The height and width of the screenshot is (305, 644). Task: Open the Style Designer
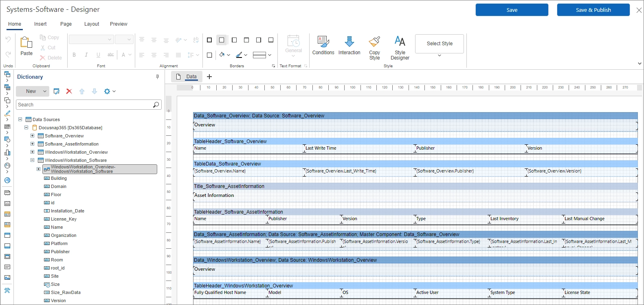[400, 42]
